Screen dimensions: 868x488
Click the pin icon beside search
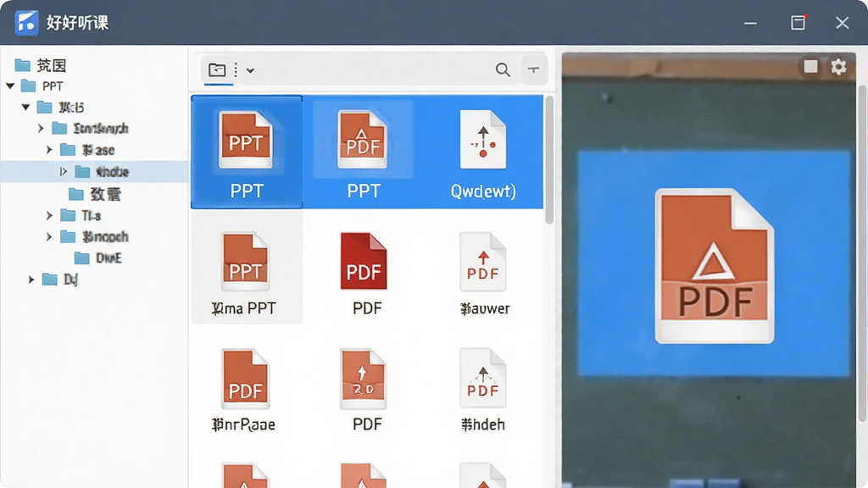point(534,69)
